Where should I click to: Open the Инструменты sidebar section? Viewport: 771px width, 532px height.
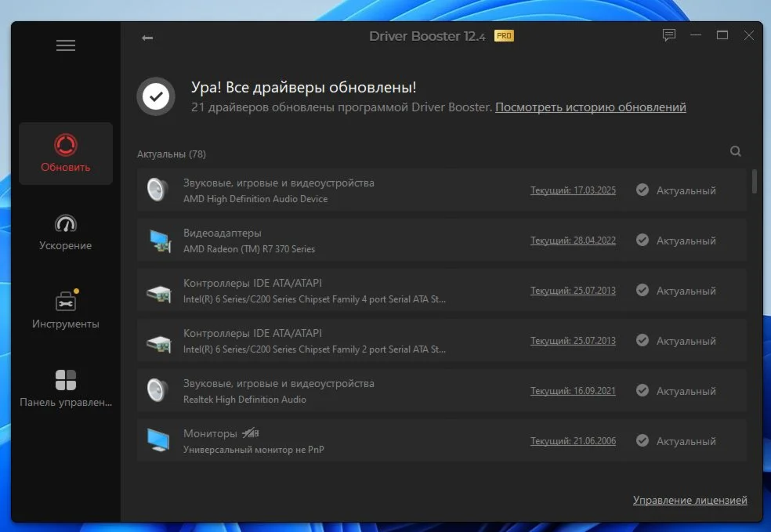(x=65, y=309)
